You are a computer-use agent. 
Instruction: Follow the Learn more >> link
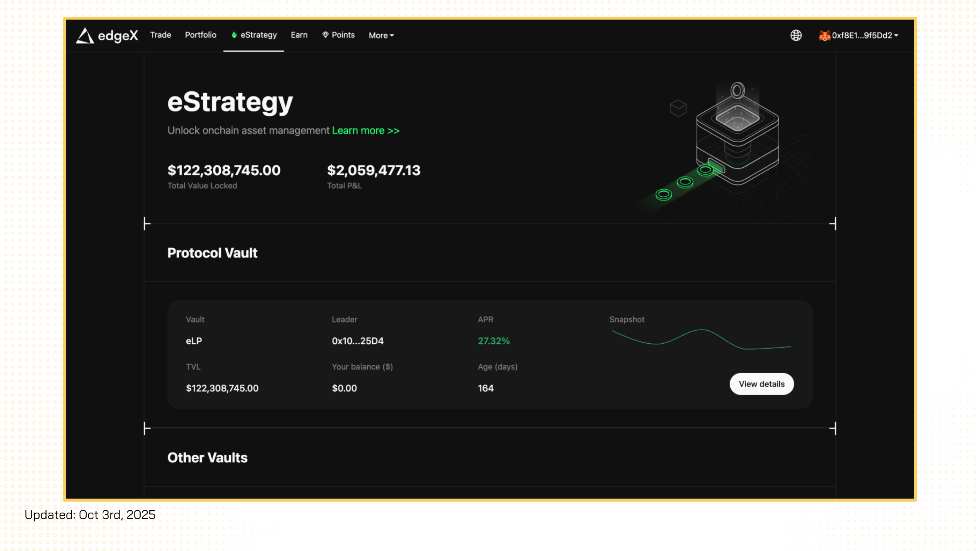[x=365, y=130]
